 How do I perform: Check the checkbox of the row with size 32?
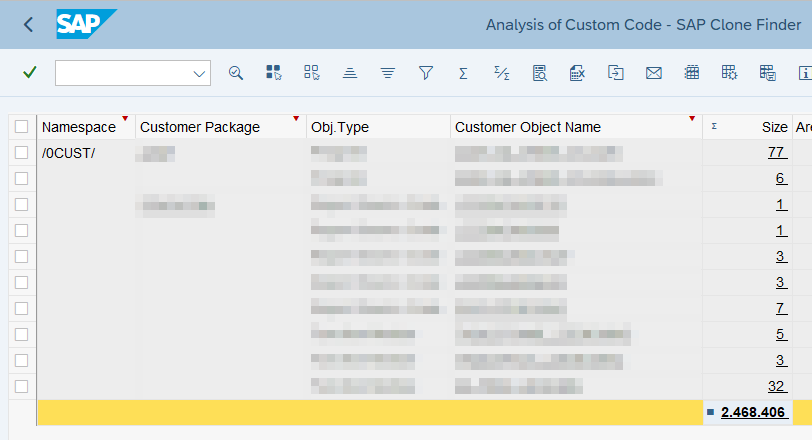coord(21,386)
